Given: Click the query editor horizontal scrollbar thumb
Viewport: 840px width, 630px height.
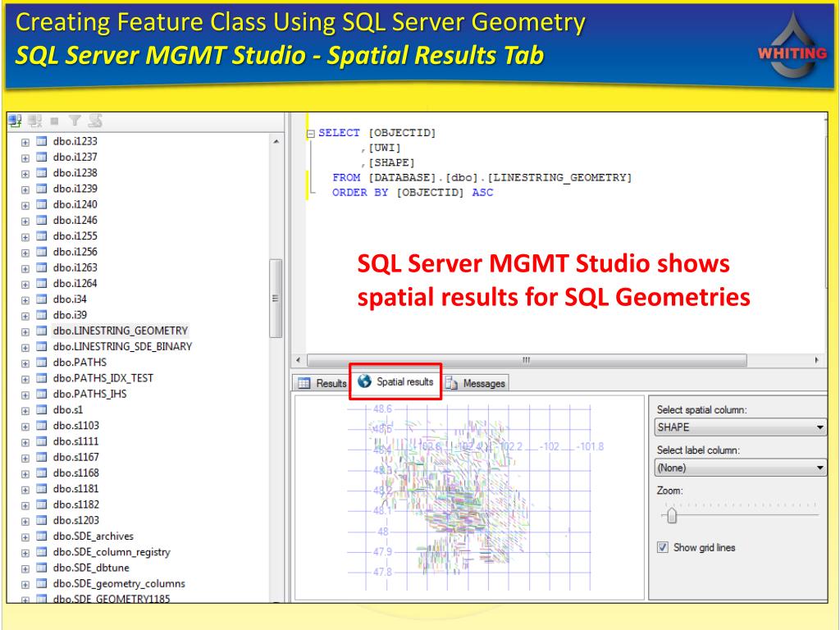Looking at the screenshot, I should pyautogui.click(x=527, y=360).
